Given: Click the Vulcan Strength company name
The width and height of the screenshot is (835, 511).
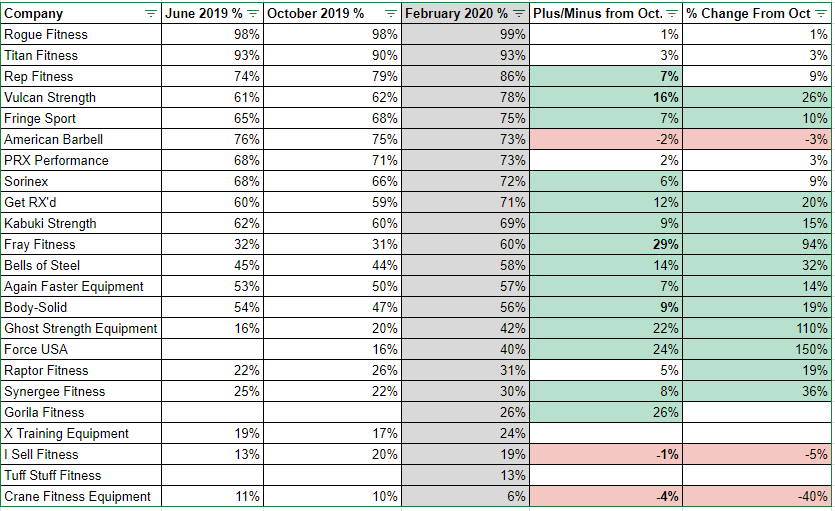Looking at the screenshot, I should (50, 97).
